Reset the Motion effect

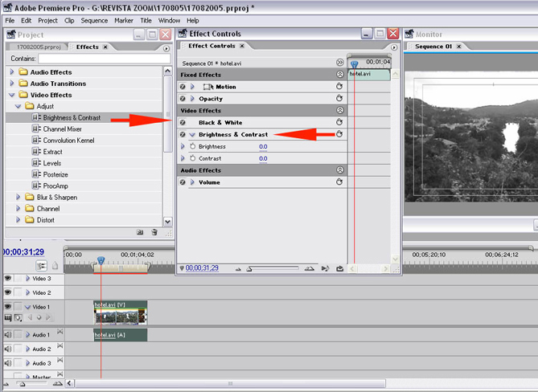(339, 87)
